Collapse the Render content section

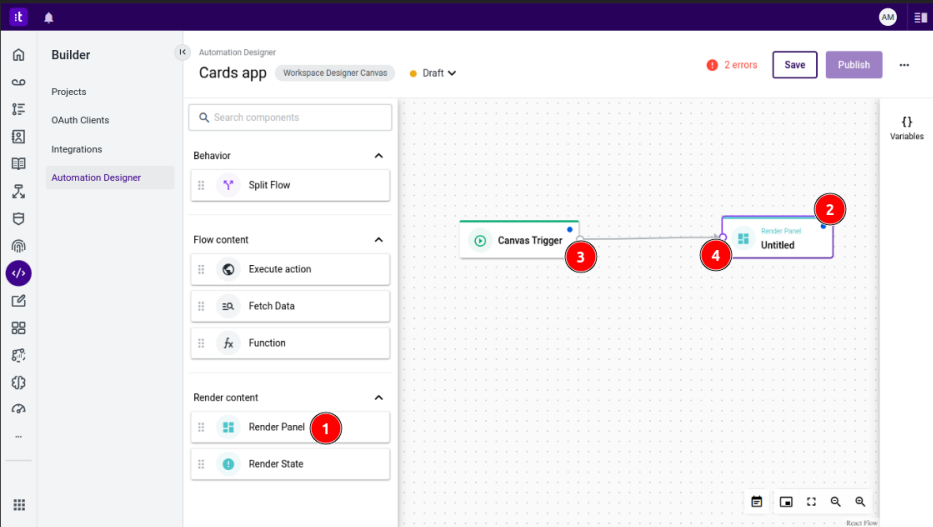378,397
